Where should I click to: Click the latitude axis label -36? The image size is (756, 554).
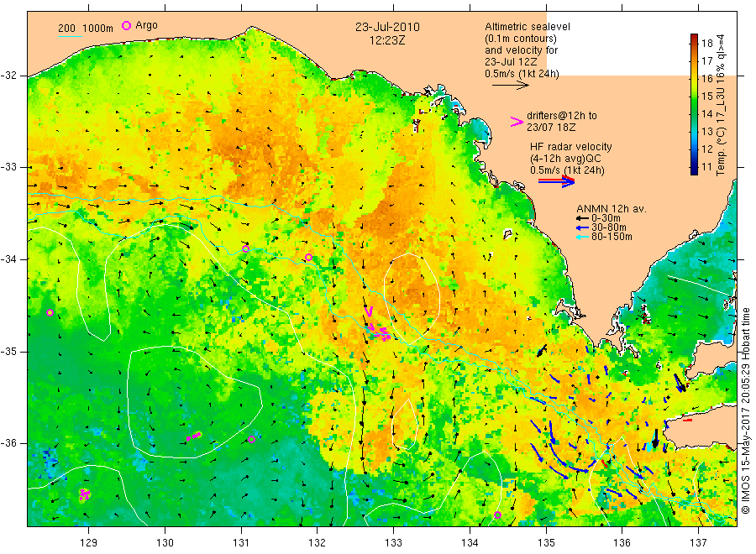[9, 443]
